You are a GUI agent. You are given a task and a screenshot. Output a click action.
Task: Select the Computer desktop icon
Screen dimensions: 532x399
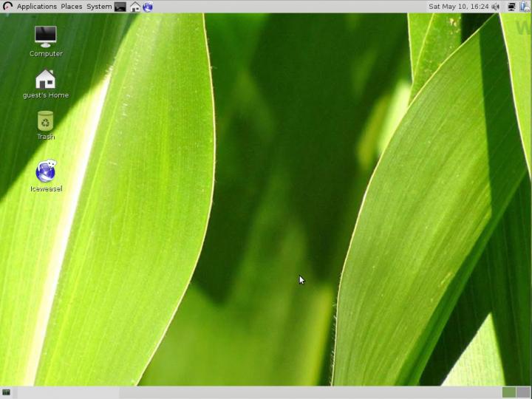46,36
